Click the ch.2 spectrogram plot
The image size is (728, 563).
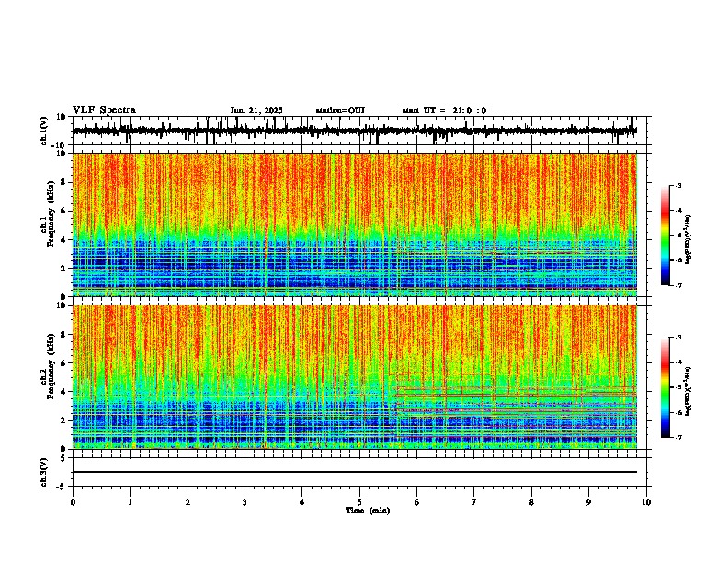(x=355, y=377)
